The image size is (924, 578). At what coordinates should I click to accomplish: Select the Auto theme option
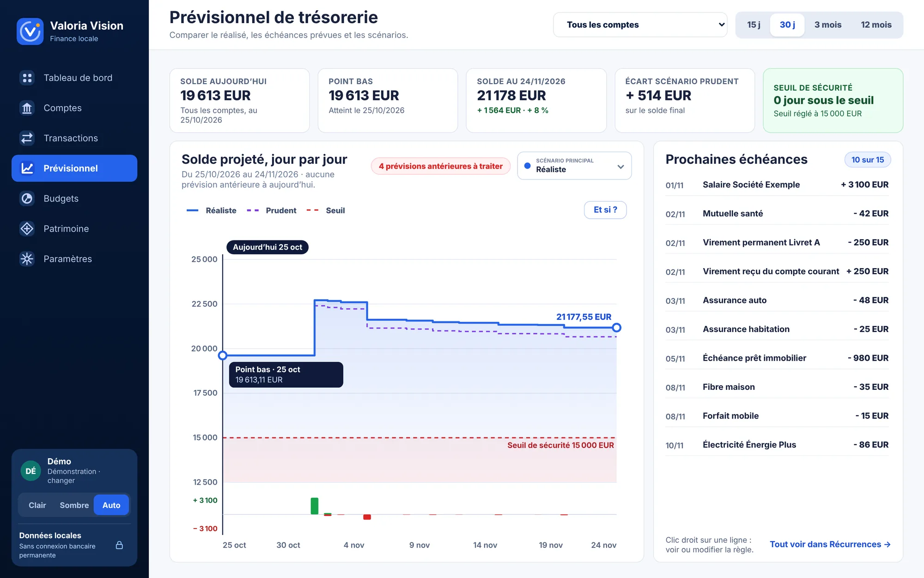point(111,505)
